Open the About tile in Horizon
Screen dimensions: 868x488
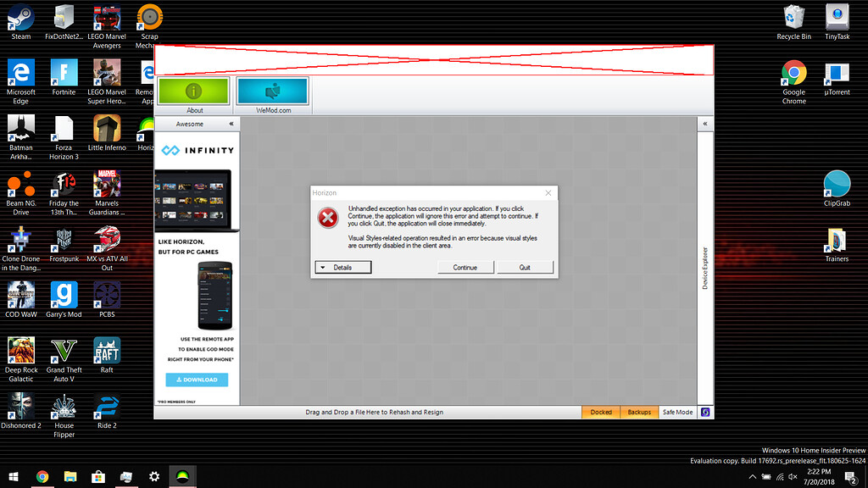[193, 95]
